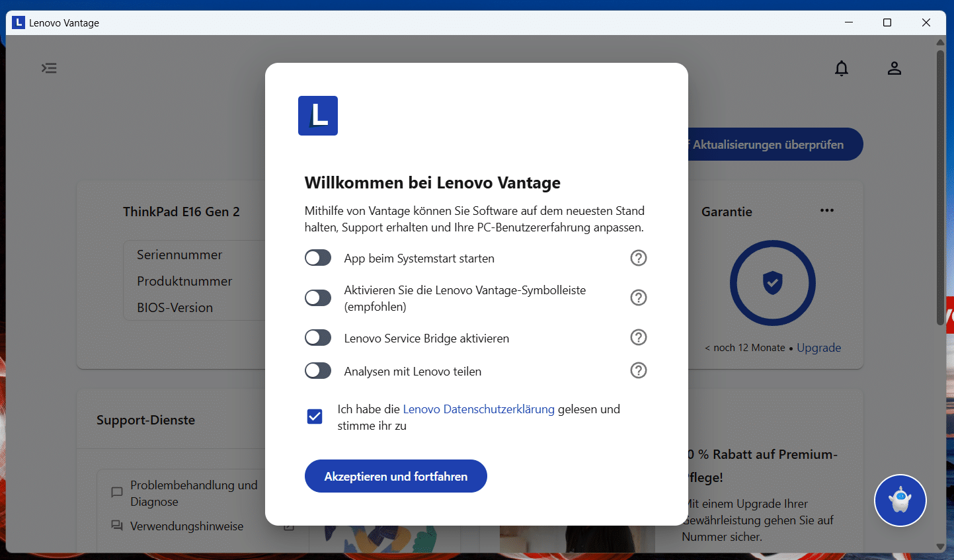Screen dimensions: 954x560
Task: Select Problembehandlung und Diagnose item
Action: 193,493
